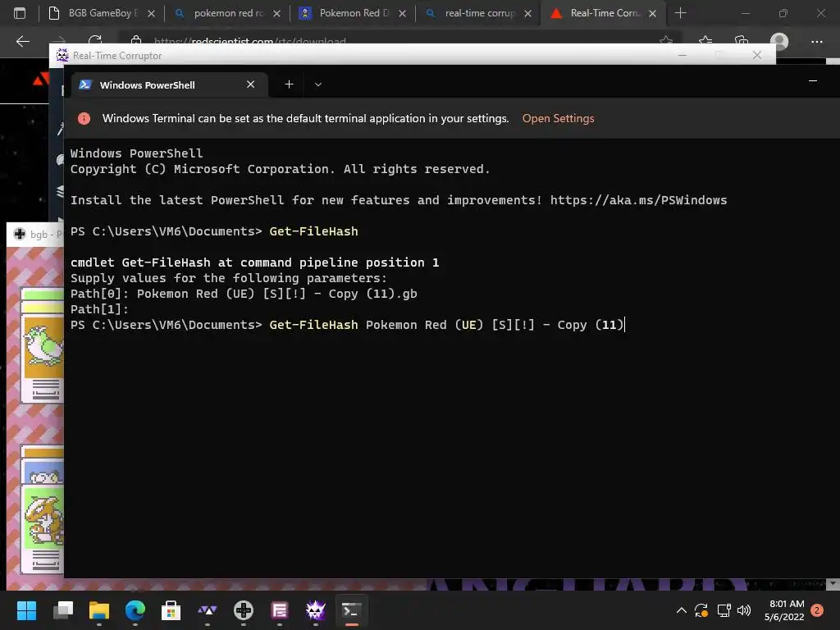
Task: Open a new browser tab
Action: click(x=680, y=13)
